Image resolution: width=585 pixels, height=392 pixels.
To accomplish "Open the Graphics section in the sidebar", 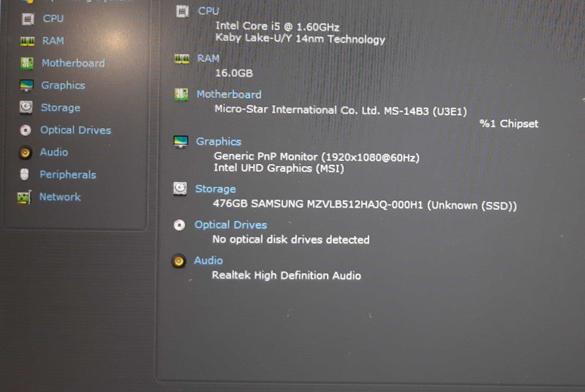I will coord(63,85).
